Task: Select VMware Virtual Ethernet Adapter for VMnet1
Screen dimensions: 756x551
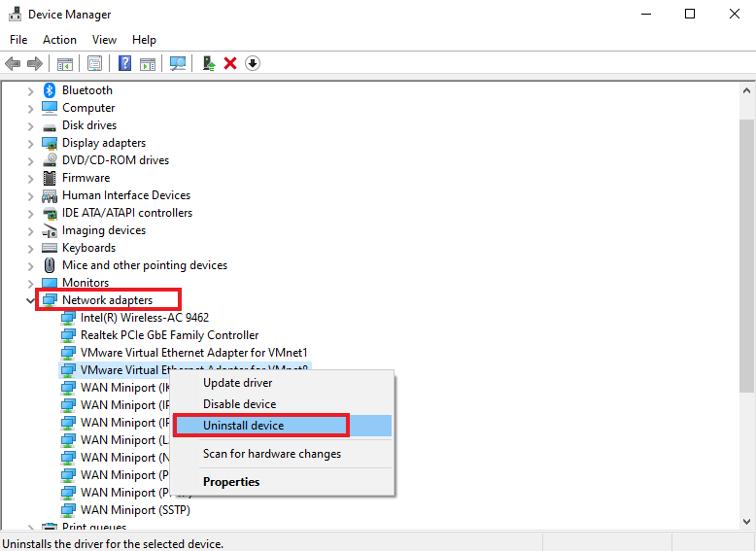Action: tap(193, 353)
